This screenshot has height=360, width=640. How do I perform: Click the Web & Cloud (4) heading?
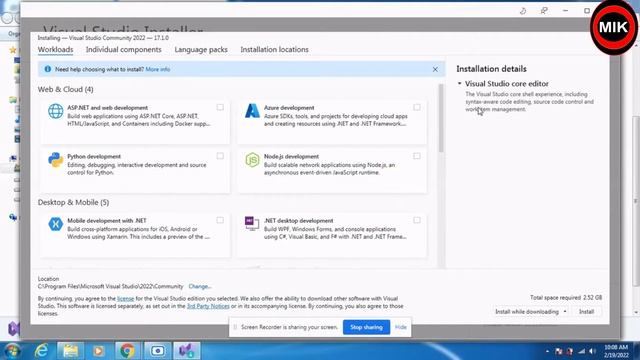click(65, 89)
